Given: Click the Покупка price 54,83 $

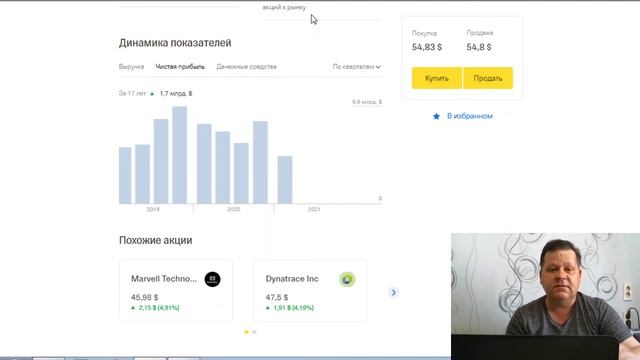Looking at the screenshot, I should [427, 47].
